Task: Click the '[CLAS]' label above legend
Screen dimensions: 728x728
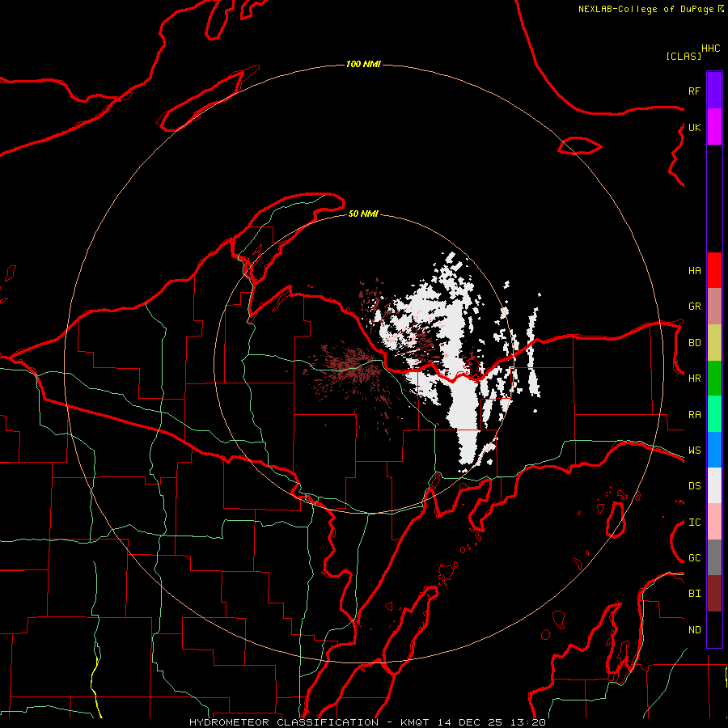Action: click(684, 56)
